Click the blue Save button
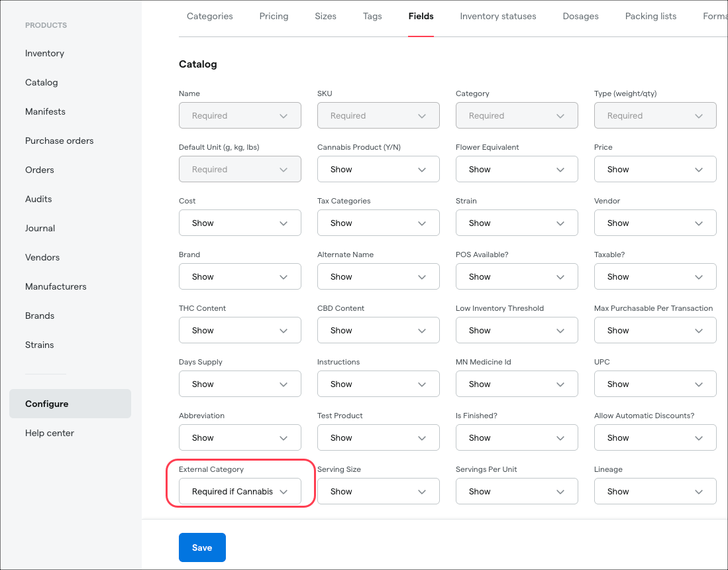Viewport: 728px width, 570px height. coord(202,547)
